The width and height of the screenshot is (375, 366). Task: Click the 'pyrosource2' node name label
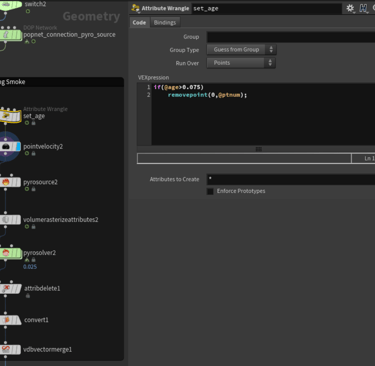point(40,182)
